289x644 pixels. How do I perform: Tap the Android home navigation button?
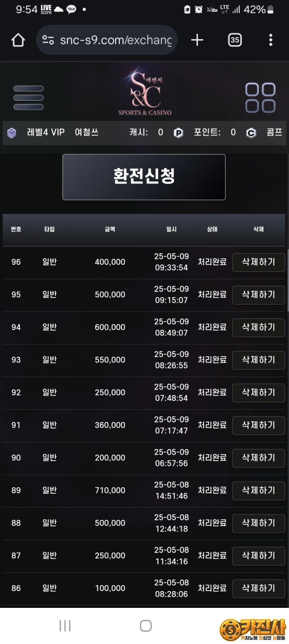point(145,626)
